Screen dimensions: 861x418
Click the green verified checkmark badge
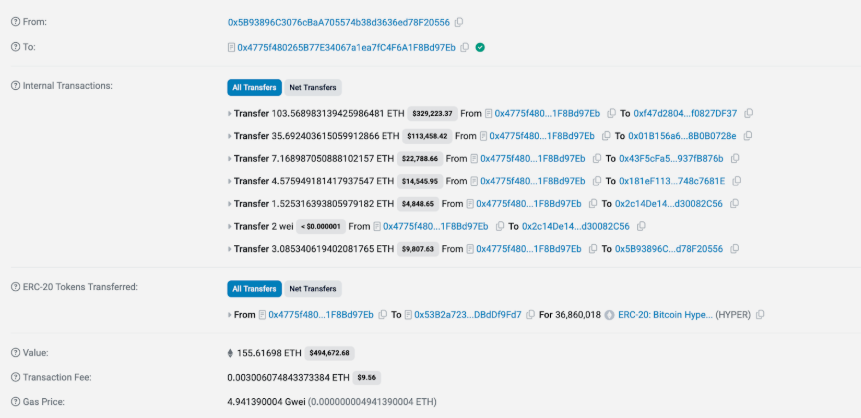pos(481,47)
